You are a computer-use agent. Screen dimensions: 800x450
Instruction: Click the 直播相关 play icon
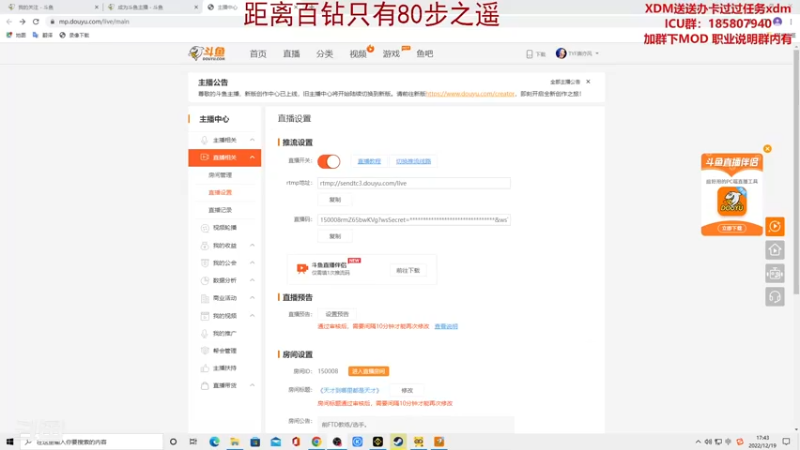tap(205, 157)
